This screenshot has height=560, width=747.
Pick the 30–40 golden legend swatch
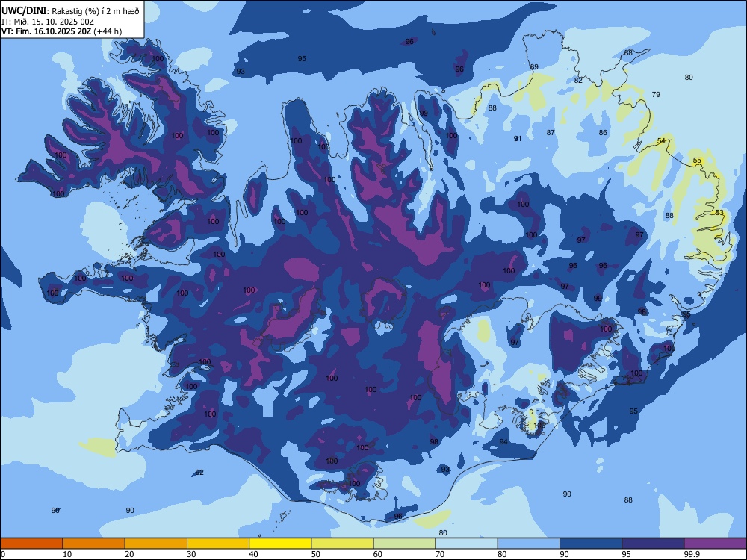pos(218,544)
